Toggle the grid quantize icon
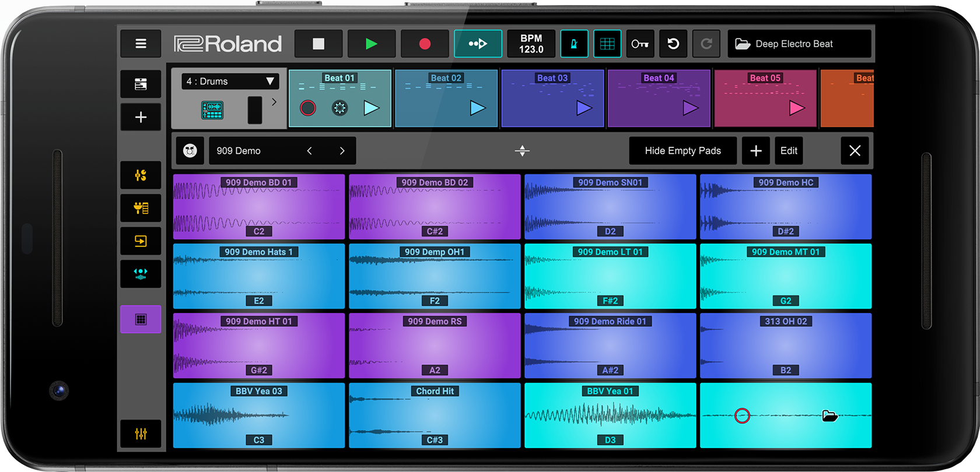This screenshot has width=980, height=472. tap(607, 44)
